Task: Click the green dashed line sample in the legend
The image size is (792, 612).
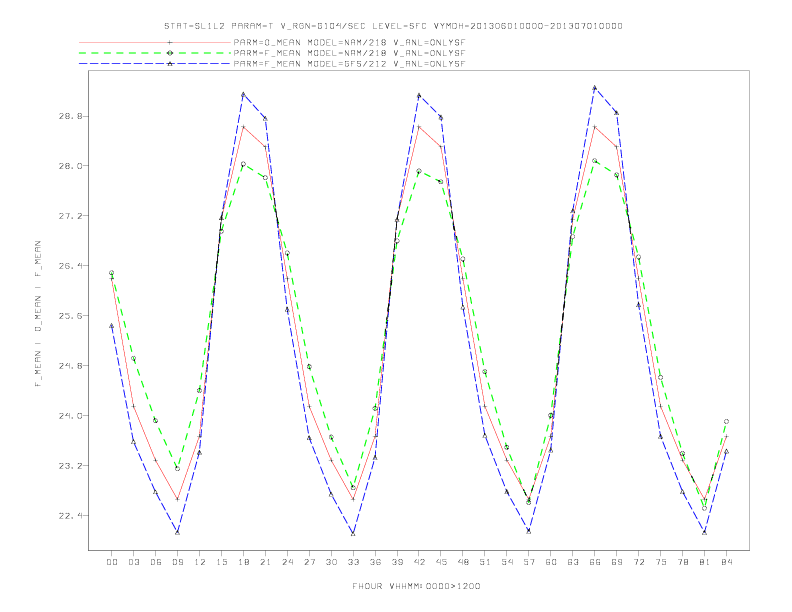Action: [x=155, y=53]
